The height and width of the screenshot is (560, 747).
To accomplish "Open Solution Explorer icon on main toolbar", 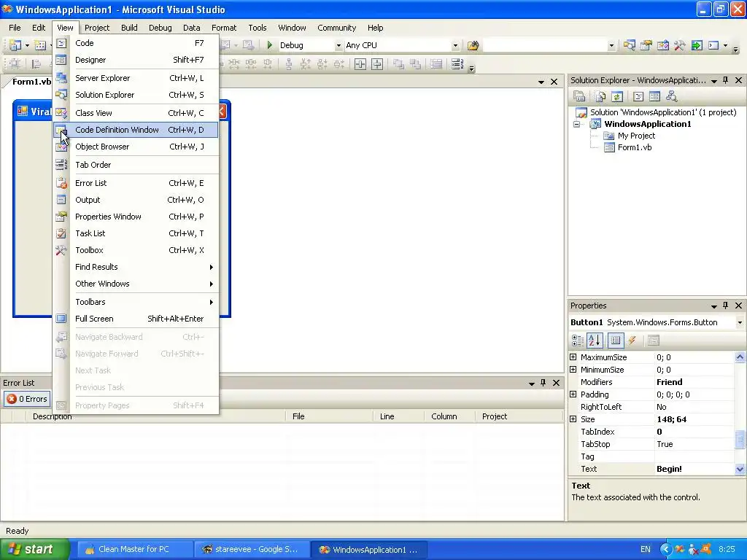I will 630,46.
